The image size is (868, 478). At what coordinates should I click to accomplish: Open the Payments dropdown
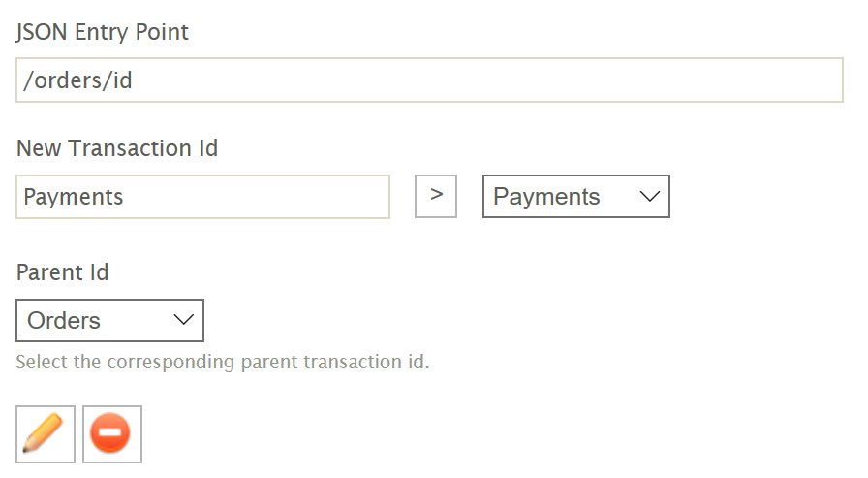pyautogui.click(x=575, y=197)
